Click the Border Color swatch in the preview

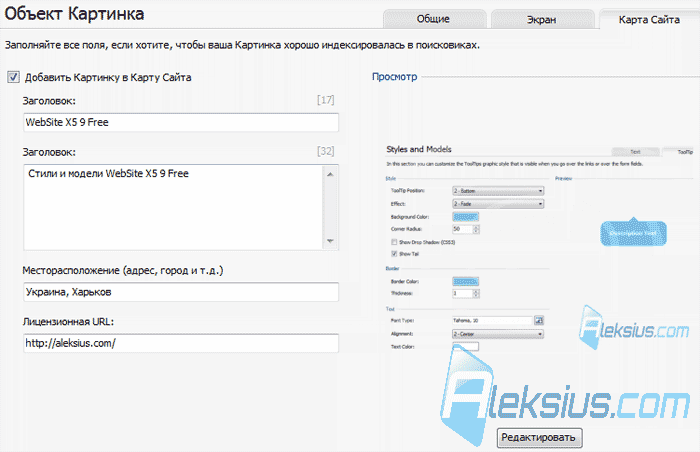[x=466, y=281]
